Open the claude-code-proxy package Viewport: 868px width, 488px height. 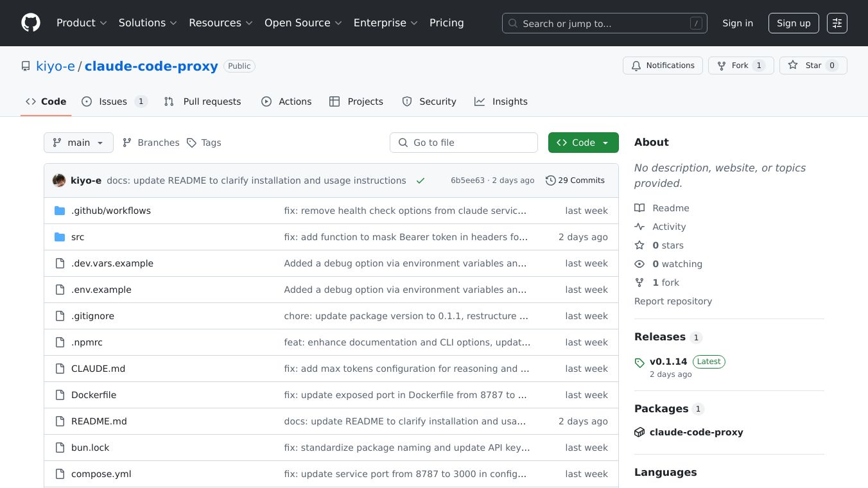coord(696,432)
